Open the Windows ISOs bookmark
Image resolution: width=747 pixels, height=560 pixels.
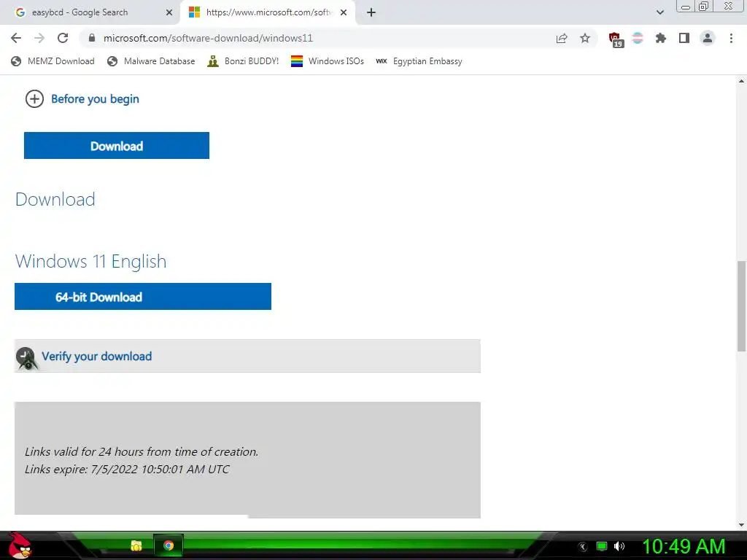pos(328,61)
